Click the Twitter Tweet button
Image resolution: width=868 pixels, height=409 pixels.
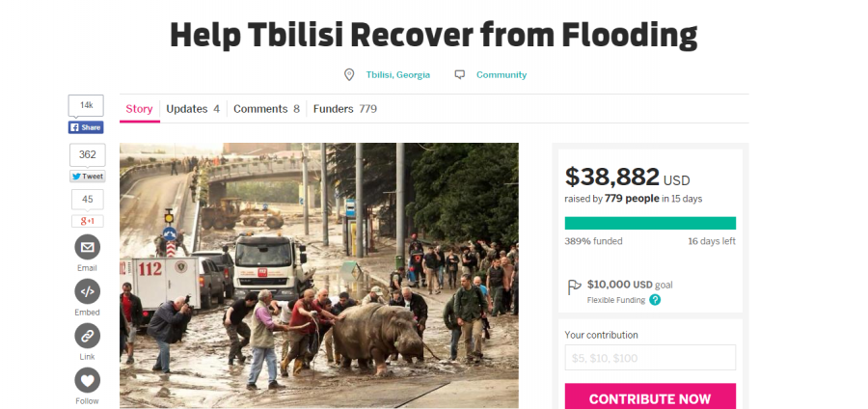coord(88,177)
